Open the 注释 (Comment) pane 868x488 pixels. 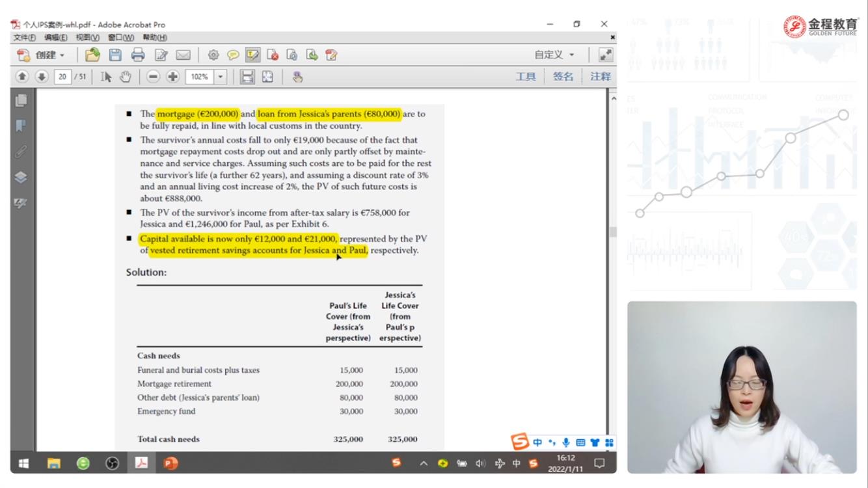(x=601, y=77)
